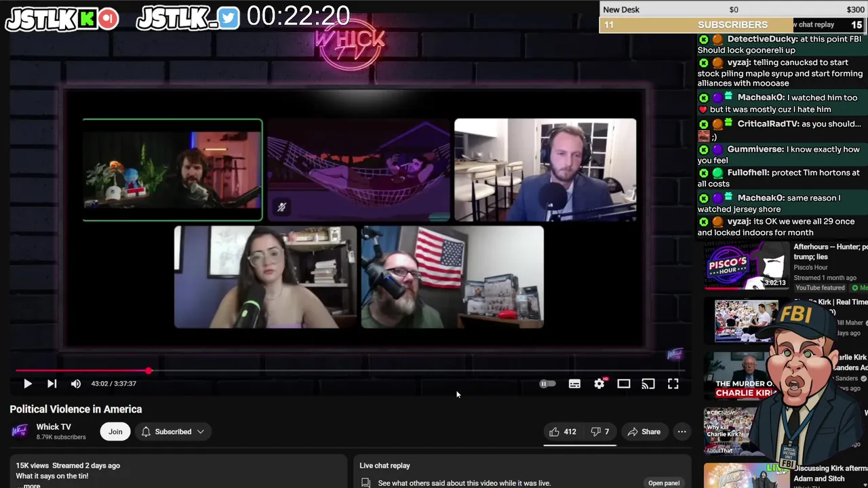Click the green X beside CriticalRadTV message
Image resolution: width=868 pixels, height=488 pixels.
coord(703,124)
